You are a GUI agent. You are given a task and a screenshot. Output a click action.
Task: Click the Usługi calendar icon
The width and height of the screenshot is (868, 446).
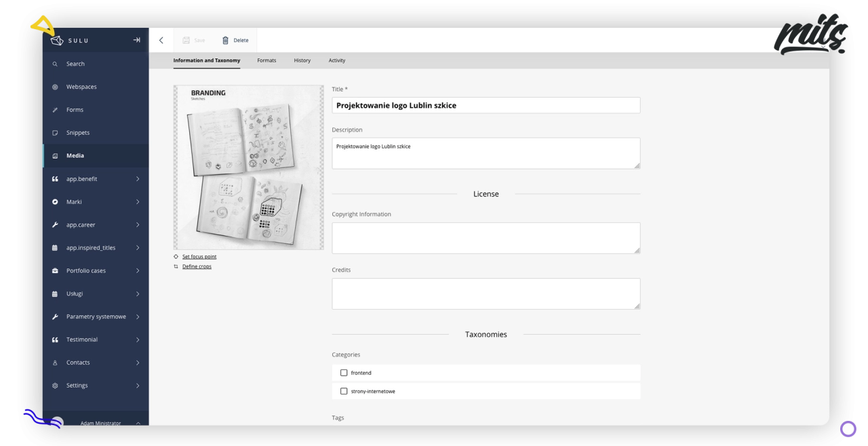tap(55, 293)
